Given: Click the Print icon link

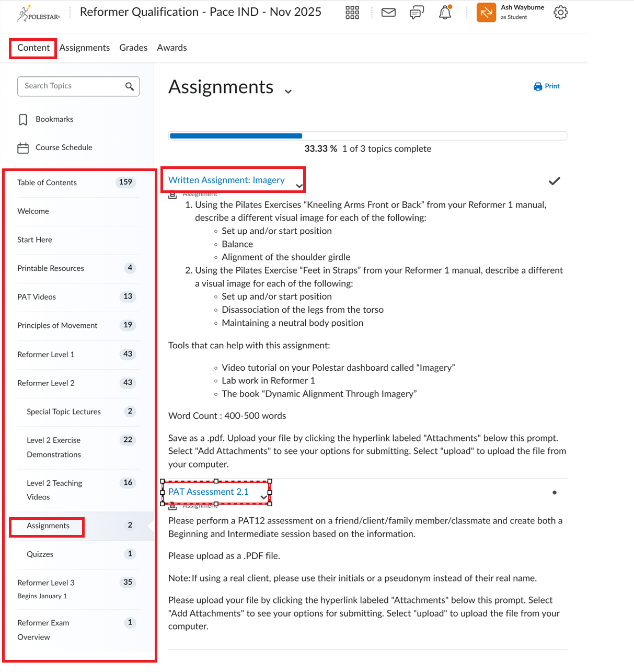Looking at the screenshot, I should [x=546, y=86].
